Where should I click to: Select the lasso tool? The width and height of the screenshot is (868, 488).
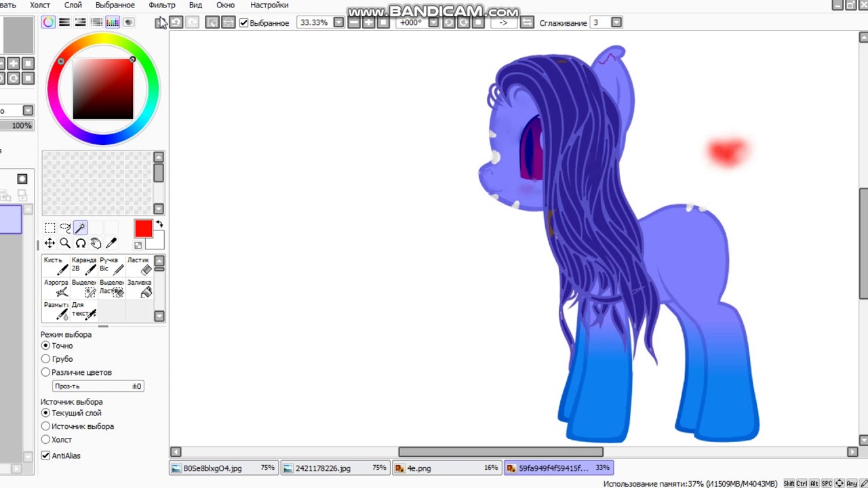click(x=65, y=228)
